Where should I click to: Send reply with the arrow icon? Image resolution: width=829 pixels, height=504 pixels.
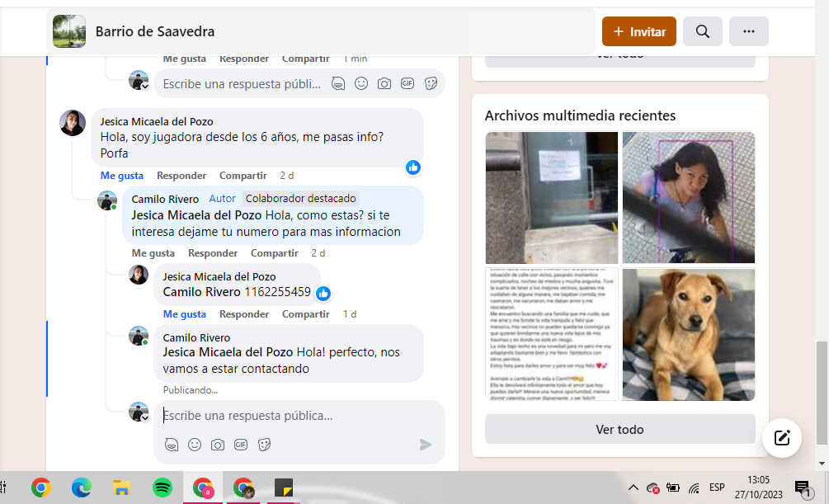(425, 445)
